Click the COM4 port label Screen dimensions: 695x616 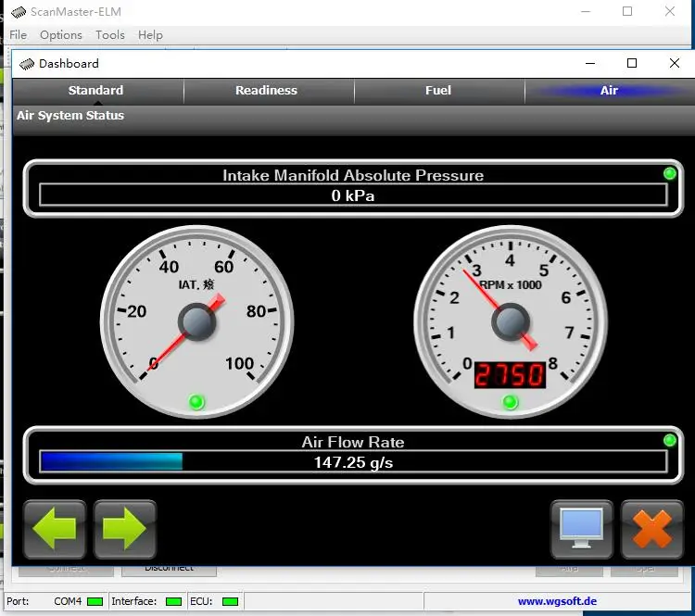[68, 601]
